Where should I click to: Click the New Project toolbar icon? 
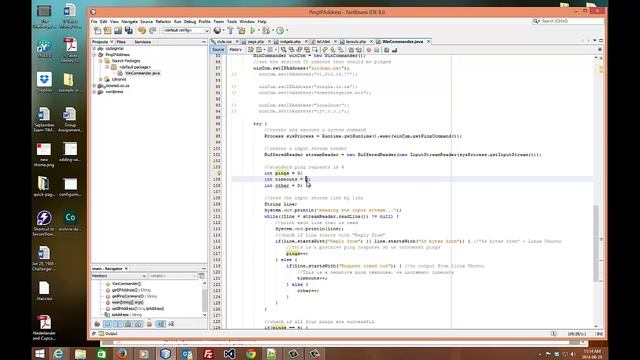[x=107, y=31]
